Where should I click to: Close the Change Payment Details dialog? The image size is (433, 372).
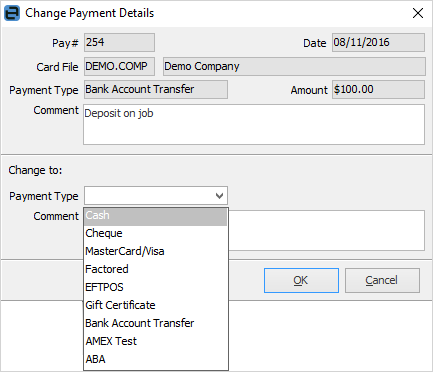[418, 13]
